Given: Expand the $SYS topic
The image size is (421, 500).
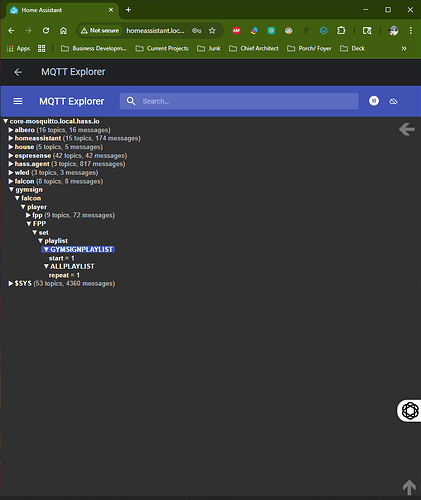Looking at the screenshot, I should [11, 284].
